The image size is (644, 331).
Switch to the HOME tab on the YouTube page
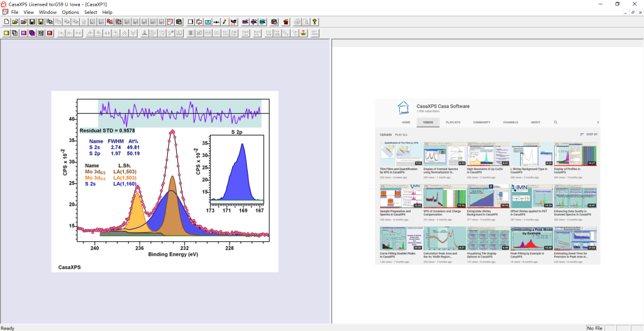406,122
